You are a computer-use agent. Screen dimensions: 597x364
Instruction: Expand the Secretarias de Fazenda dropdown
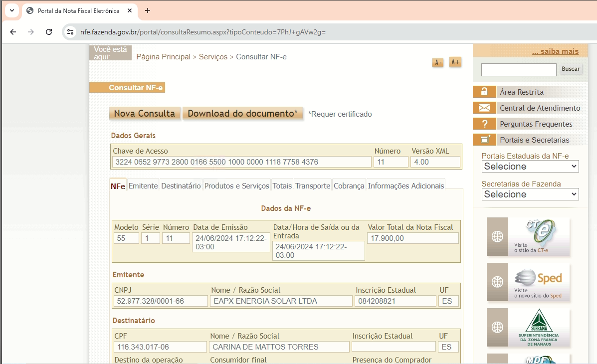(530, 194)
